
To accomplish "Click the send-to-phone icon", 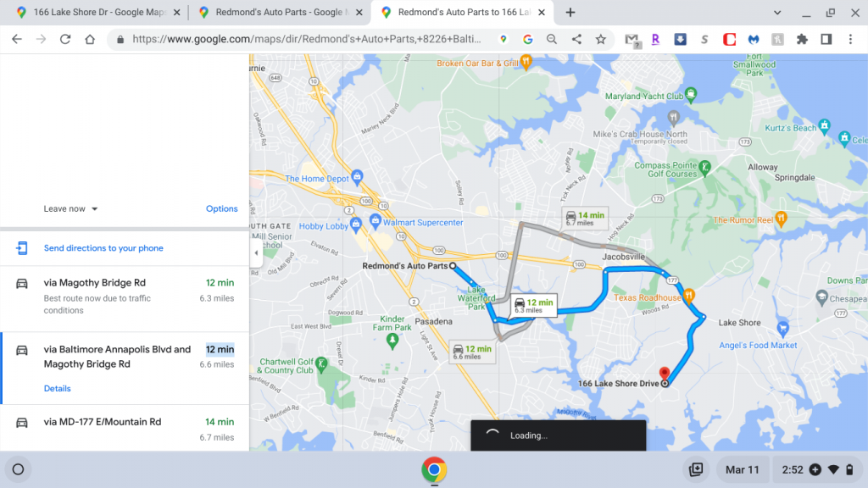I will click(x=21, y=248).
